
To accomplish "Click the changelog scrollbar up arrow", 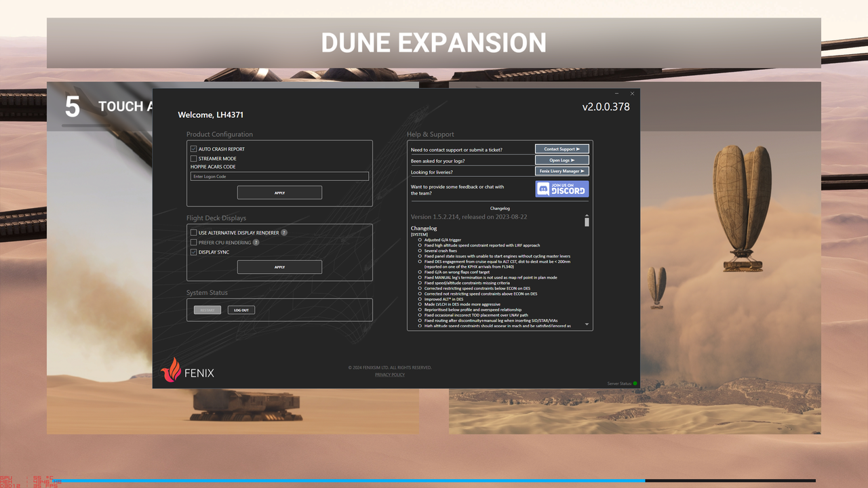I will tap(587, 216).
